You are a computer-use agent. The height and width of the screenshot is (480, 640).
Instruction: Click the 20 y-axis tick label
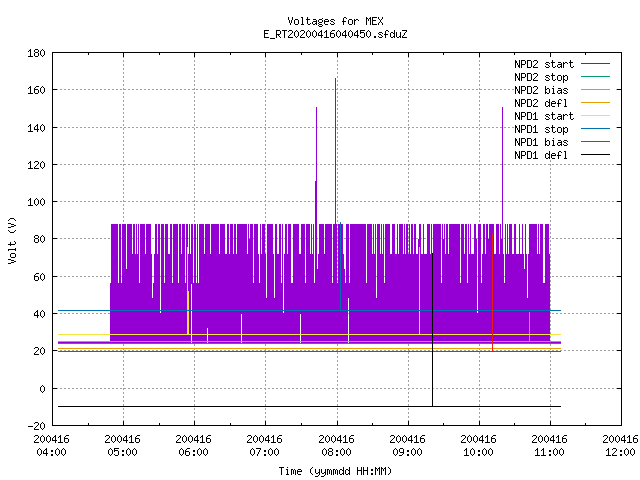pos(39,351)
